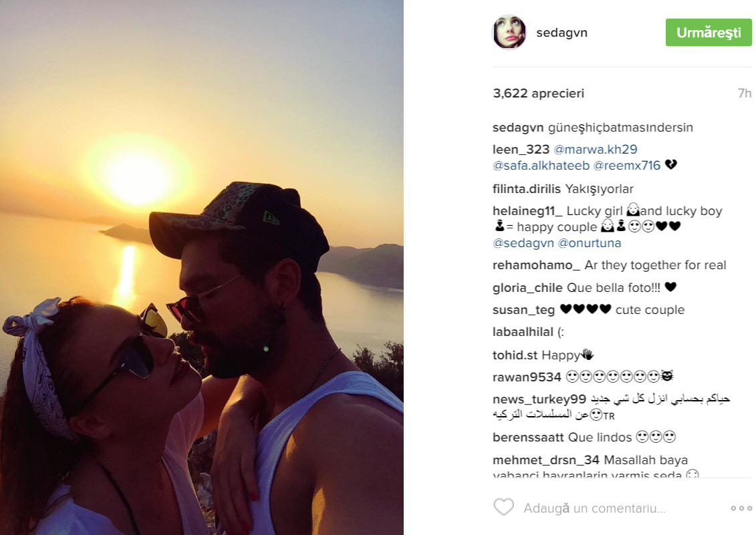Screen dimensions: 756x535
Task: Click the heart like icon
Action: [503, 508]
